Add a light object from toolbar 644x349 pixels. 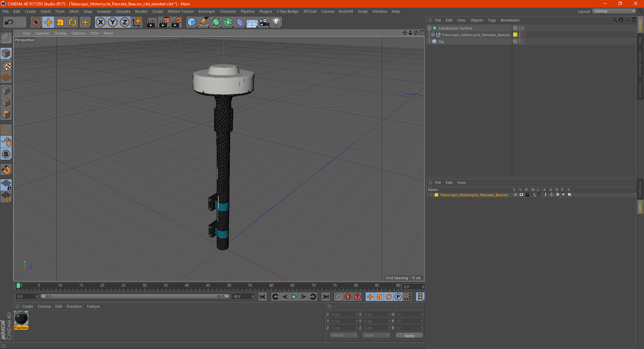(276, 22)
